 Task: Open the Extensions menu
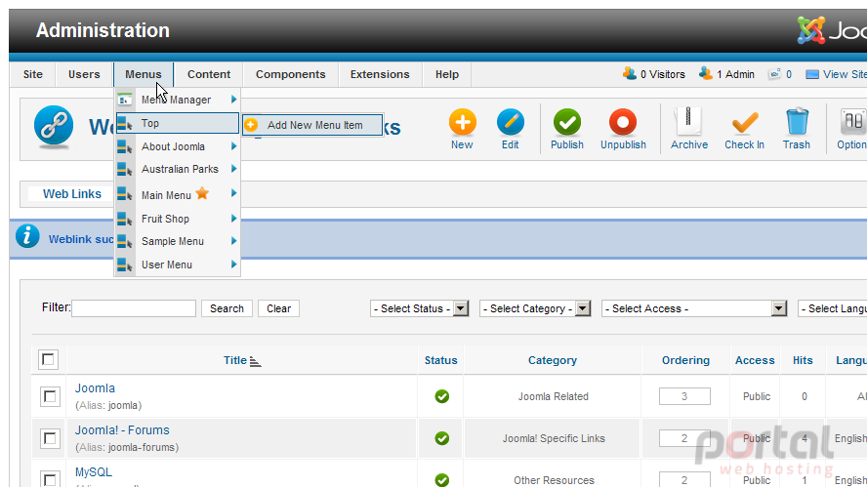[x=380, y=74]
